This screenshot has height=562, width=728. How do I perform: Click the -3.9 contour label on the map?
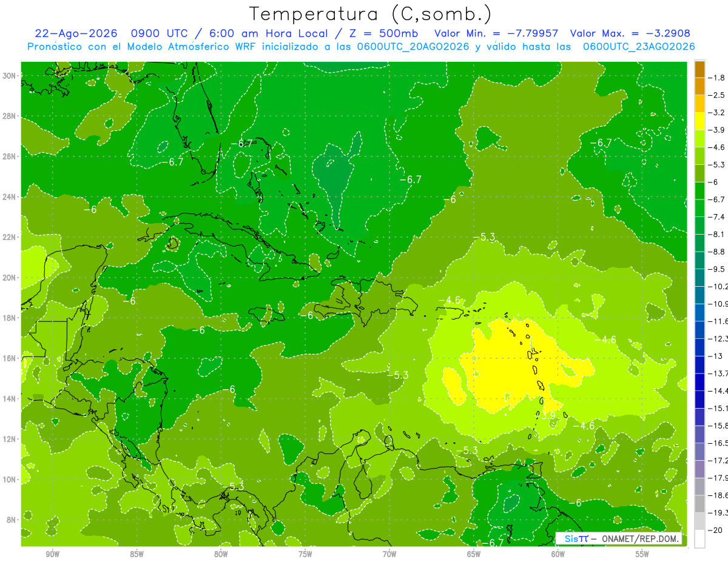547,415
